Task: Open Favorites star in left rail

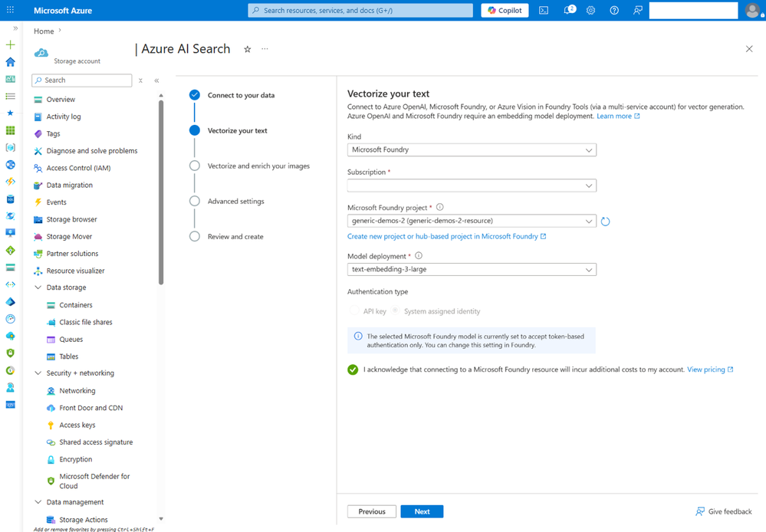Action: [10, 113]
